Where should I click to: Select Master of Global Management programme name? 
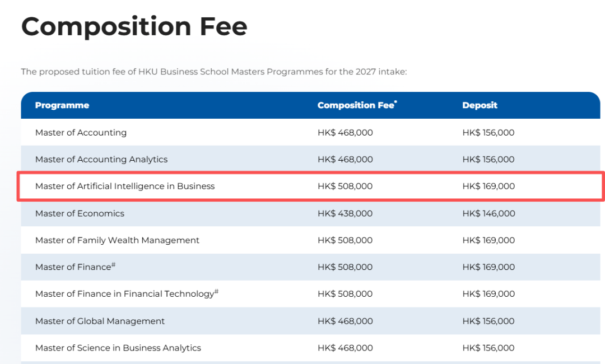point(100,321)
